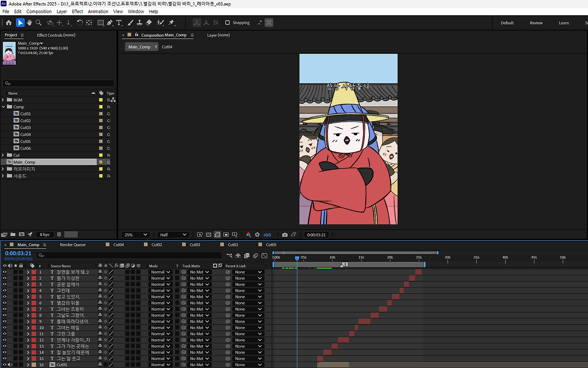Viewport: 588px width, 368px height.
Task: Select the Rotation tool
Action: coord(79,23)
